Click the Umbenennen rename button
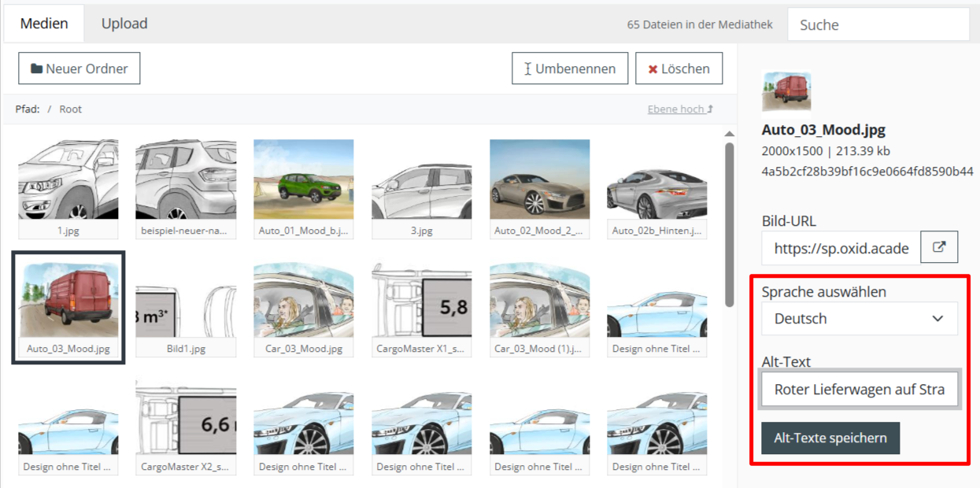980x488 pixels. point(569,68)
